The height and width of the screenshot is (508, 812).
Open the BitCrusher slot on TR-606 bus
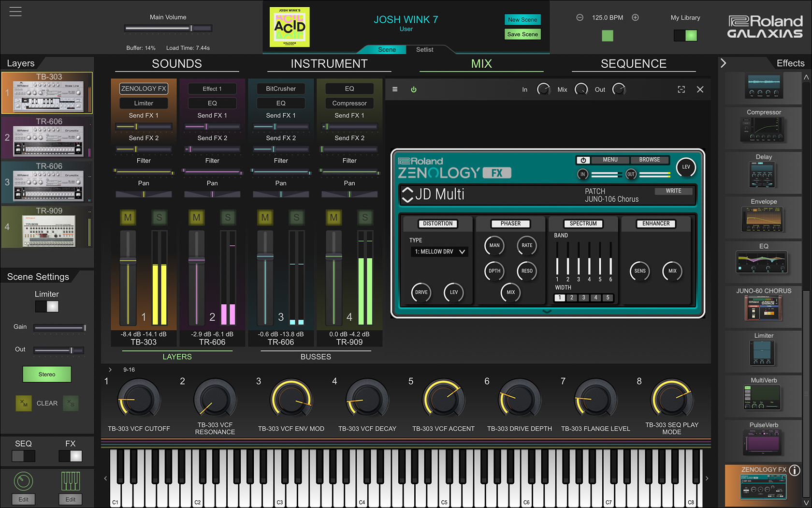pos(281,89)
